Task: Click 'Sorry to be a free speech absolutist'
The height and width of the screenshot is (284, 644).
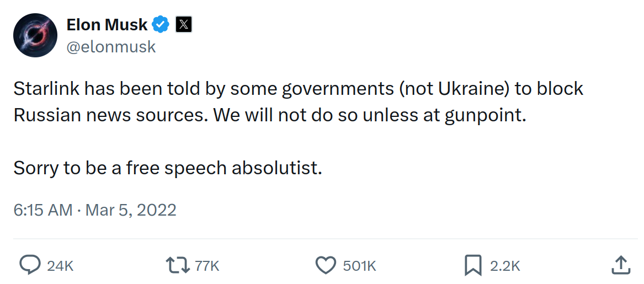Action: (x=168, y=168)
